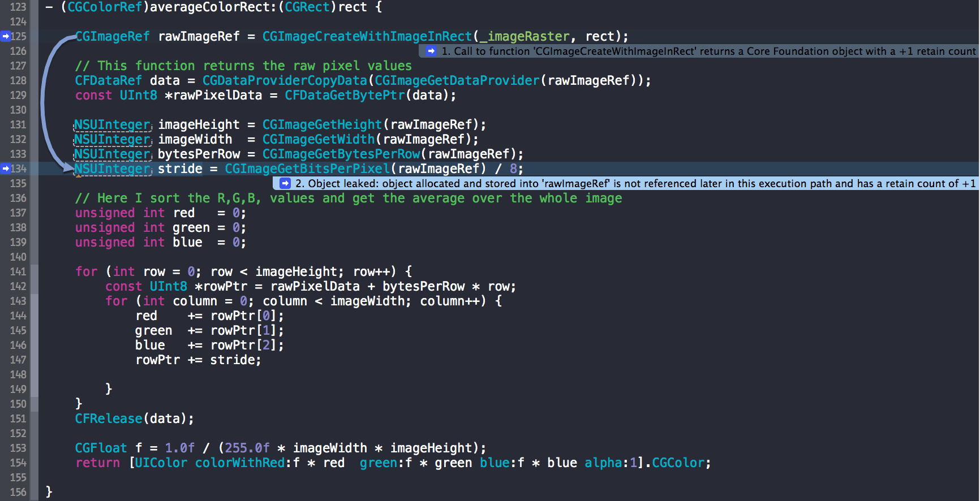This screenshot has height=501, width=980.
Task: Click CGImageGetDataProvider on line 128
Action: coord(457,80)
